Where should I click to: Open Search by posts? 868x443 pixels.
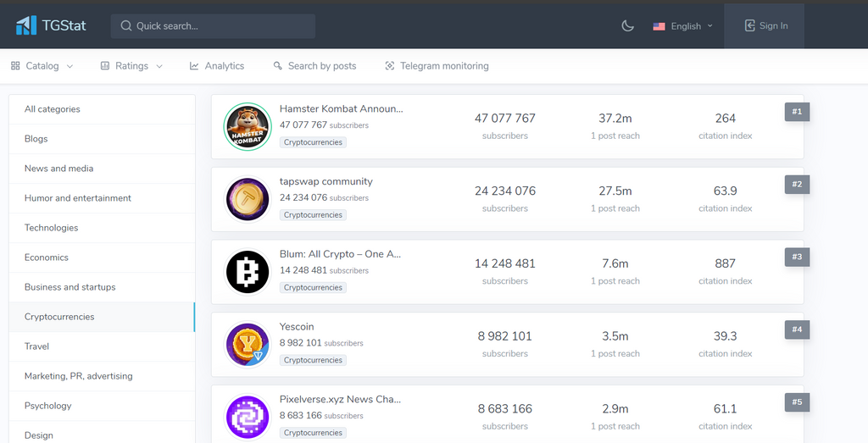click(315, 66)
